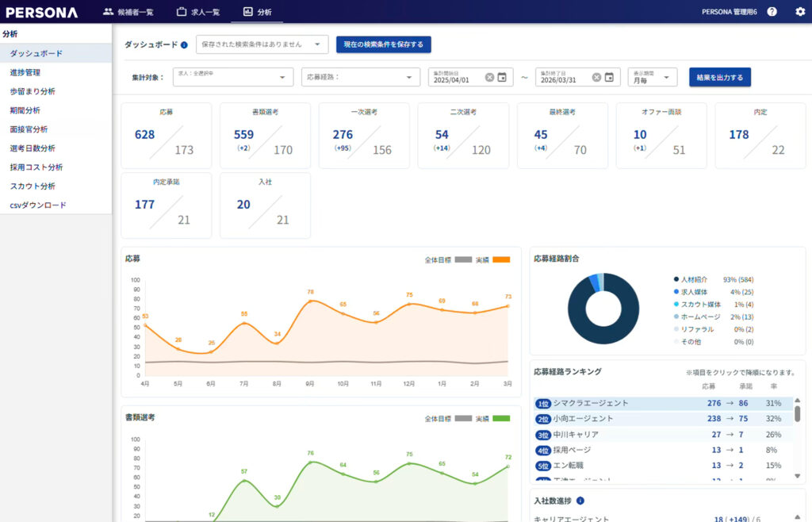Toggle 全体目標 legend in 書類選考 chart
This screenshot has height=522, width=812.
click(449, 418)
